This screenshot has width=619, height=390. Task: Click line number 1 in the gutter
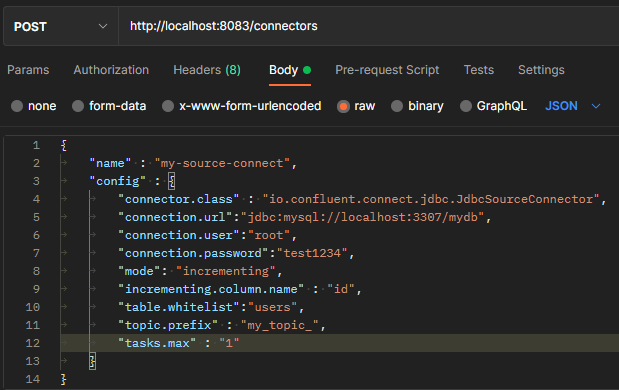pos(36,145)
